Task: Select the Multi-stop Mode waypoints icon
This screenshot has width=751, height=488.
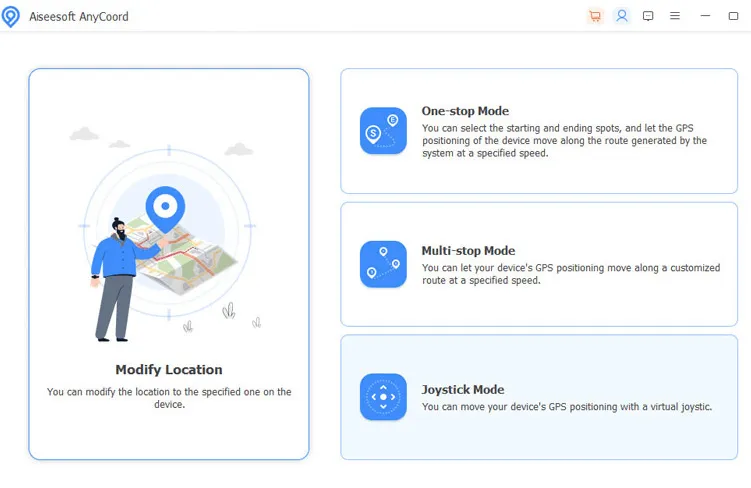Action: pos(383,264)
